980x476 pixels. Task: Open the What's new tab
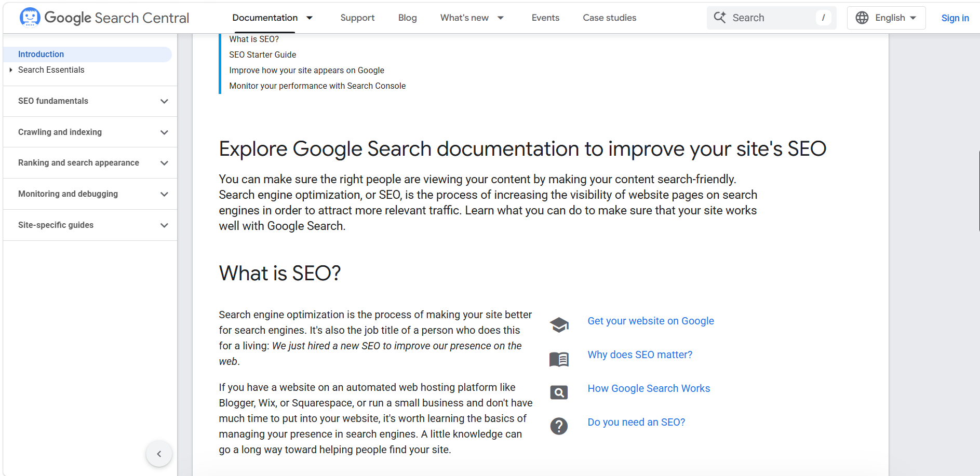464,18
